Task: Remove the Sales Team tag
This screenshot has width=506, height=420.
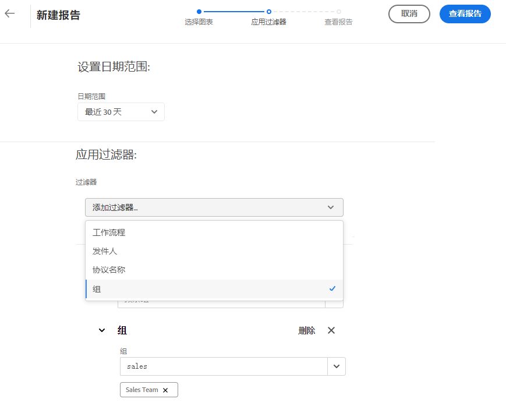Action: point(165,390)
